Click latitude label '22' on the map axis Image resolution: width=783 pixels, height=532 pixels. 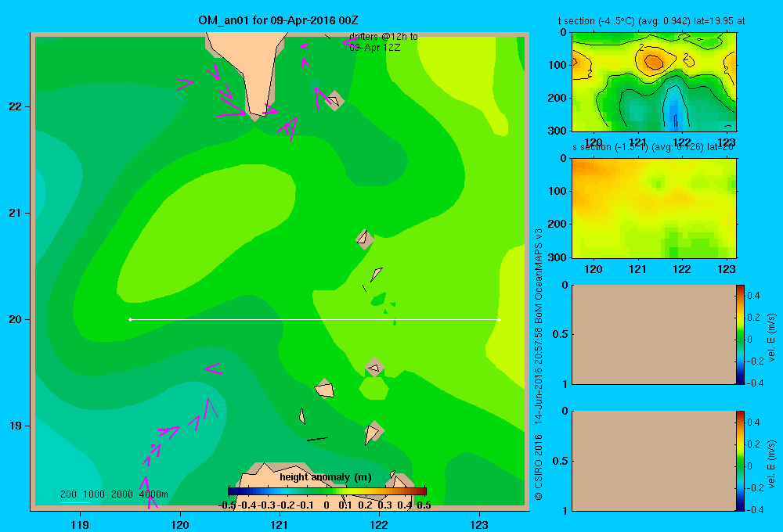point(16,107)
